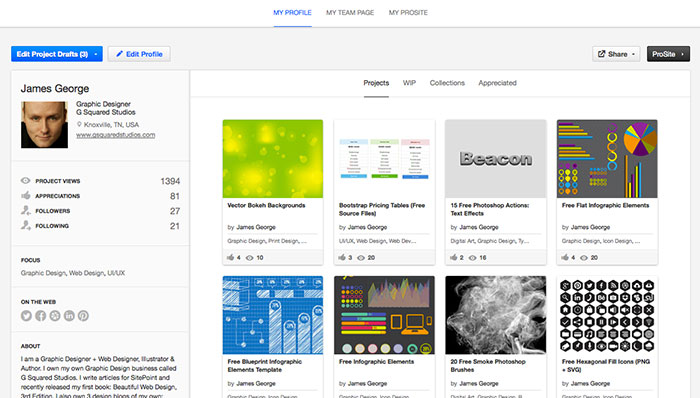Click the person icon beside Following
The width and height of the screenshot is (700, 398).
25,225
